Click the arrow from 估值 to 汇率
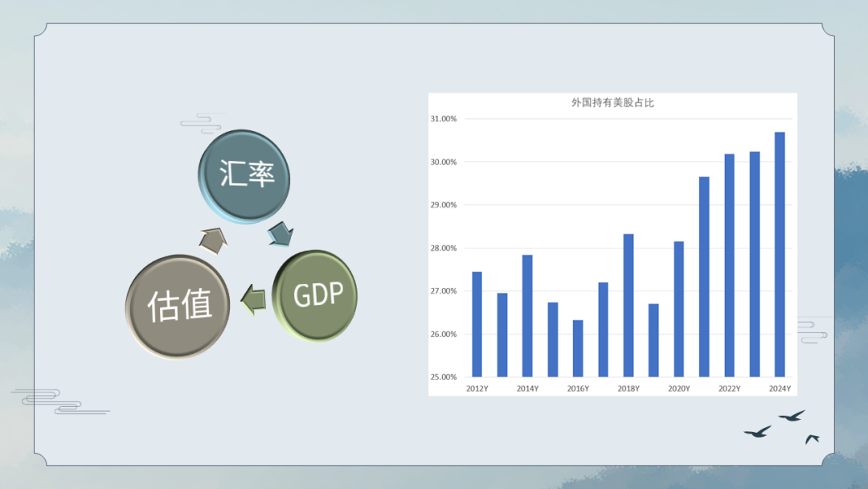Image resolution: width=868 pixels, height=489 pixels. click(213, 240)
